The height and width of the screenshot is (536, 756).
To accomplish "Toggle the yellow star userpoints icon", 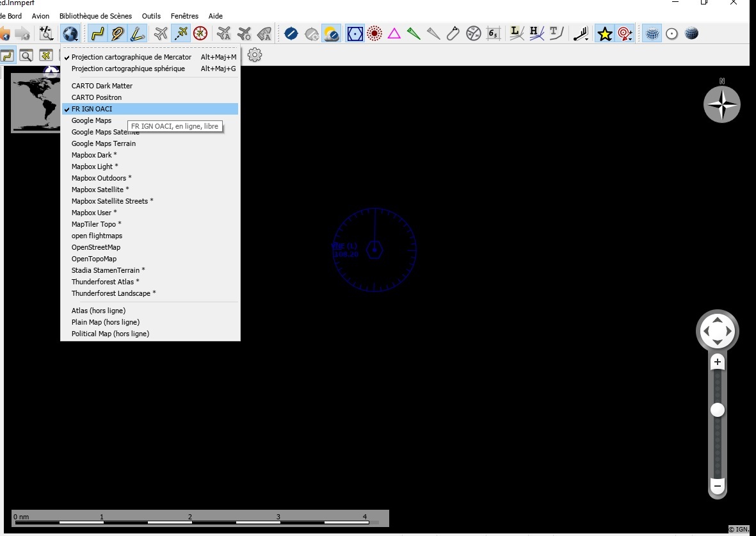I will coord(604,33).
